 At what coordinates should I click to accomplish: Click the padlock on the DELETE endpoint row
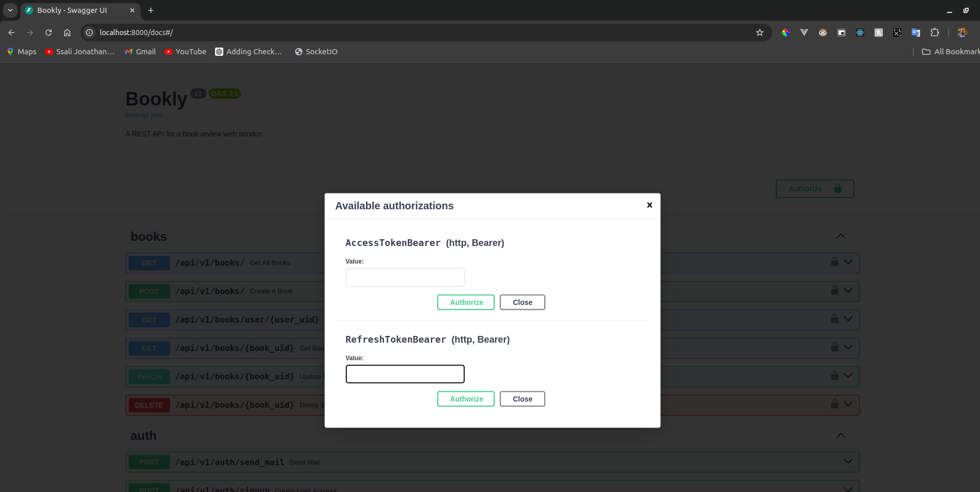834,404
